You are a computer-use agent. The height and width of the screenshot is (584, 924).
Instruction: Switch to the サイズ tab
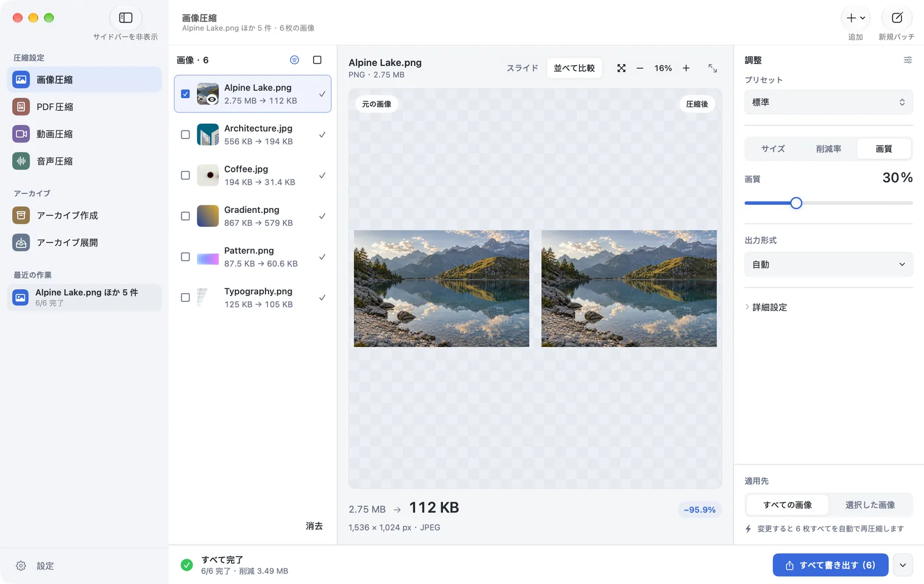tap(773, 149)
